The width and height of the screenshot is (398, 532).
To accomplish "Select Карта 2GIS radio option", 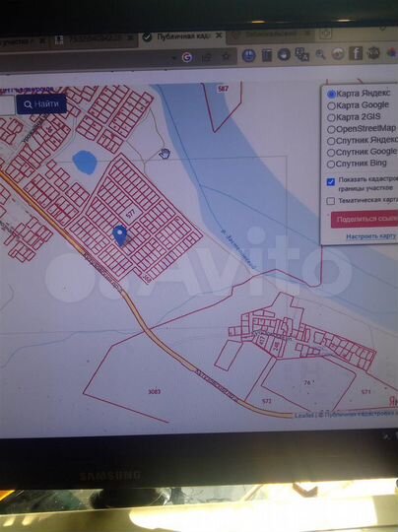I will [331, 118].
